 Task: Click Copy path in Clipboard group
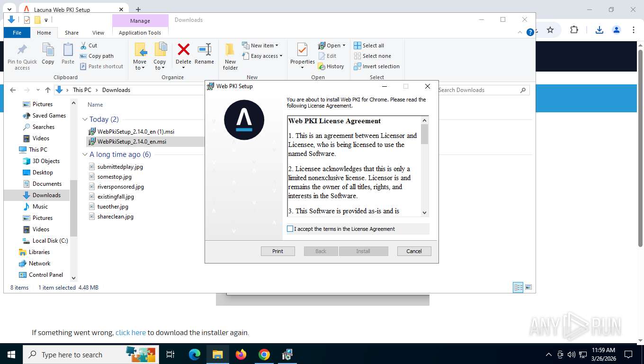pos(97,56)
